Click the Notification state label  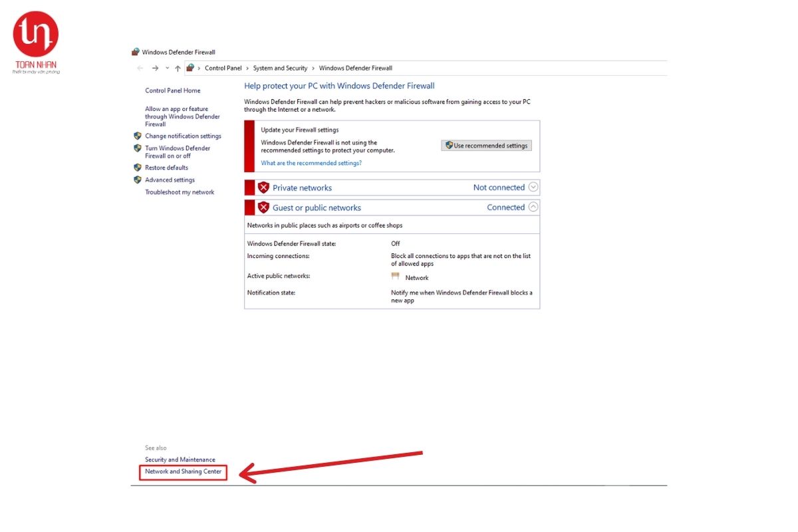pos(271,293)
